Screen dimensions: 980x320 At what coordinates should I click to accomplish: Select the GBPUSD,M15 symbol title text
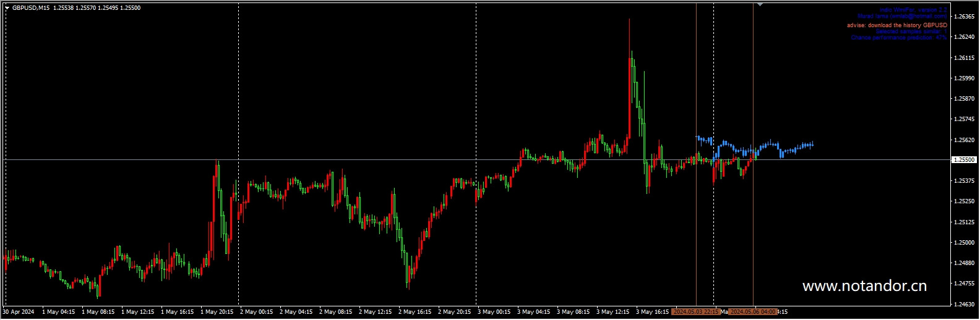click(31, 8)
